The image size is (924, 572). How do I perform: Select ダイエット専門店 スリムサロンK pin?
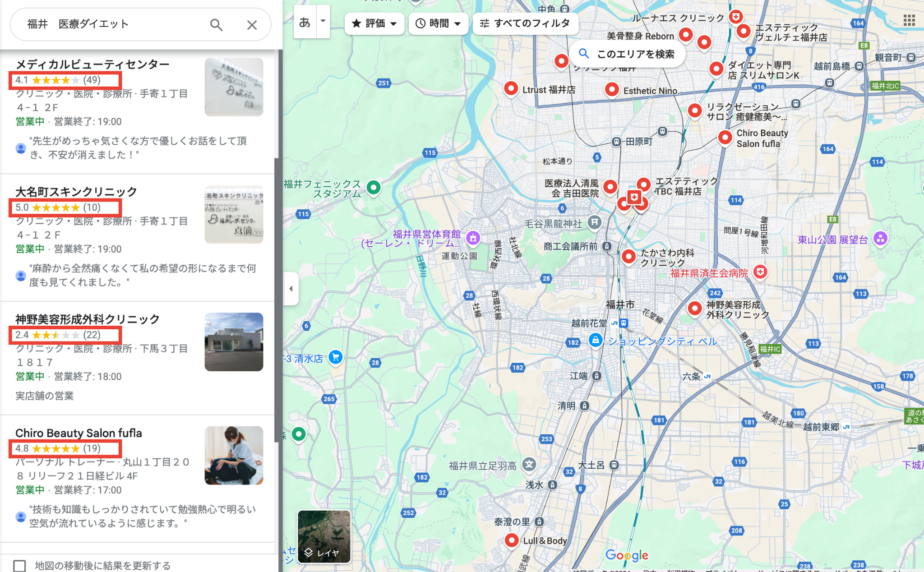tap(716, 69)
